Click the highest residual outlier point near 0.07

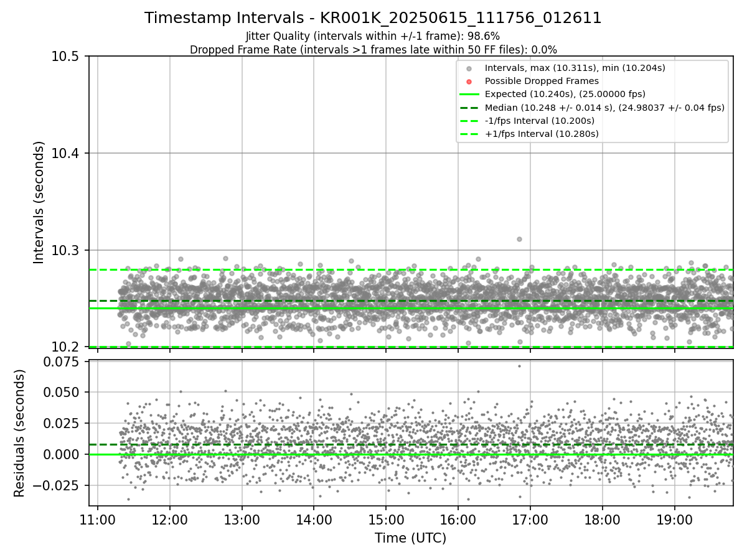[519, 366]
